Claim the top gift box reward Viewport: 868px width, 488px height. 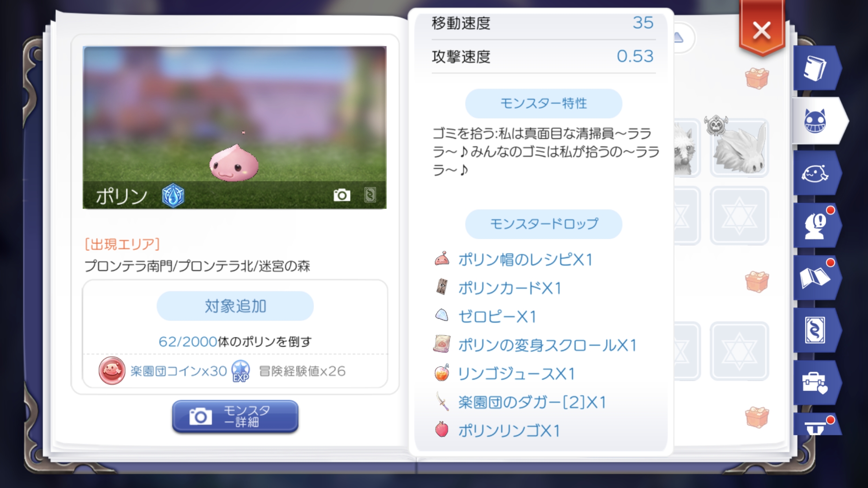(757, 78)
